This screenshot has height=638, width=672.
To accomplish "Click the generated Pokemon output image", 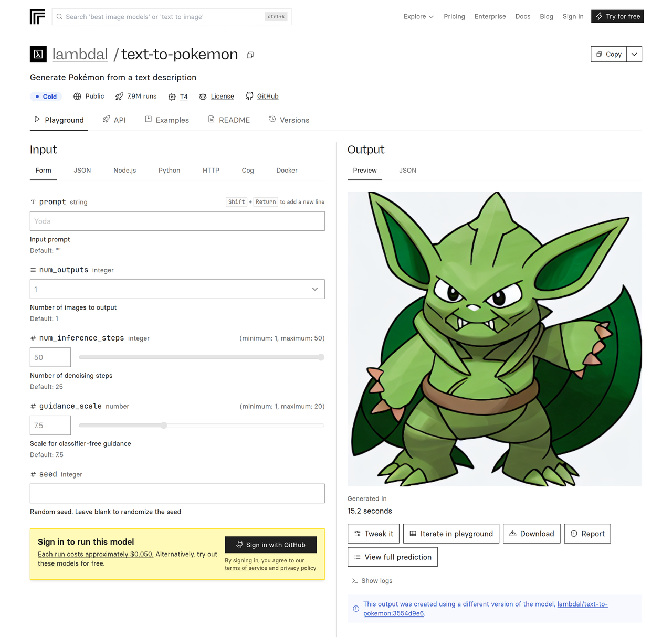I will coord(495,339).
